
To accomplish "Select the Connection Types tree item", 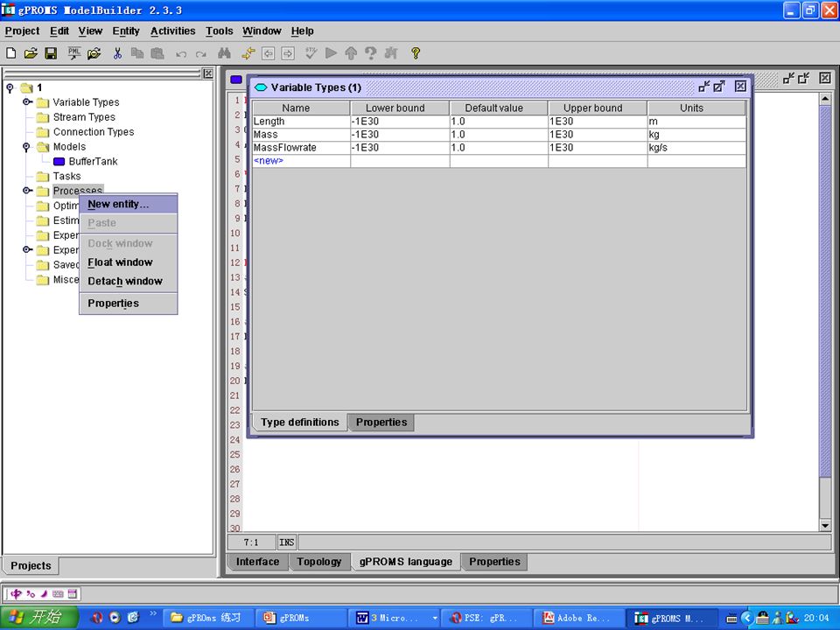I will pos(94,132).
